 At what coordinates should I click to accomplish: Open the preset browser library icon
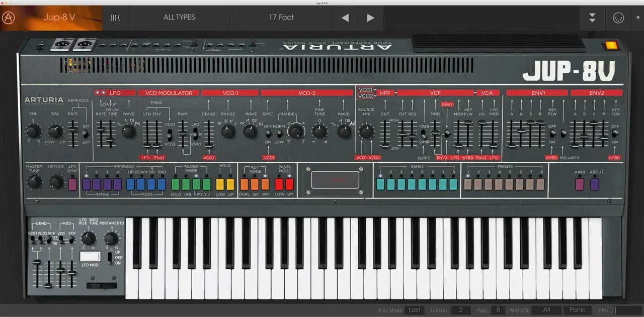tap(115, 18)
